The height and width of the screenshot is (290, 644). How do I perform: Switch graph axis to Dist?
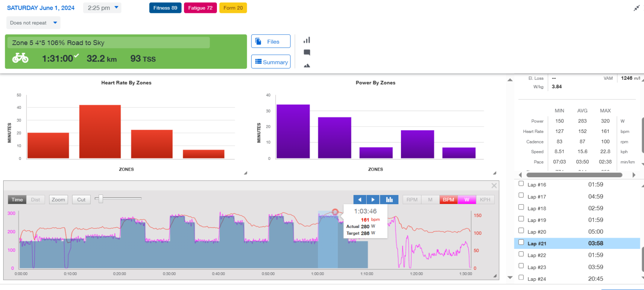35,199
